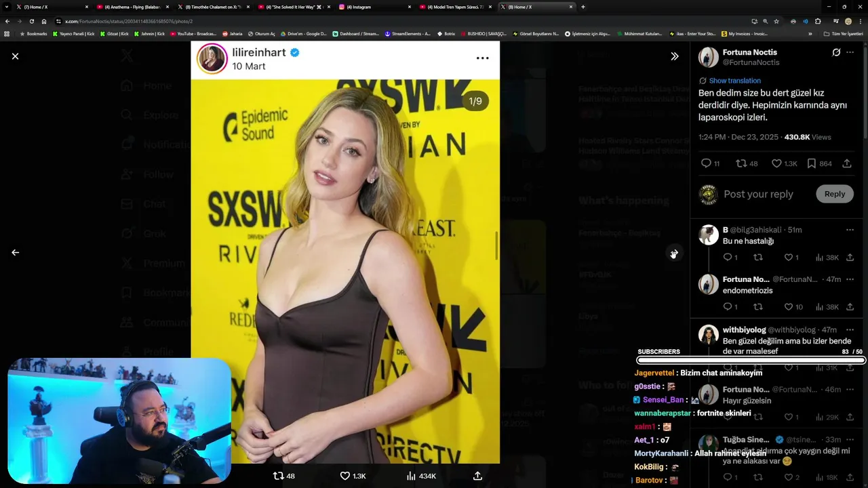This screenshot has height=488, width=868.
Task: Switch to Instagram browser tab
Action: [375, 7]
